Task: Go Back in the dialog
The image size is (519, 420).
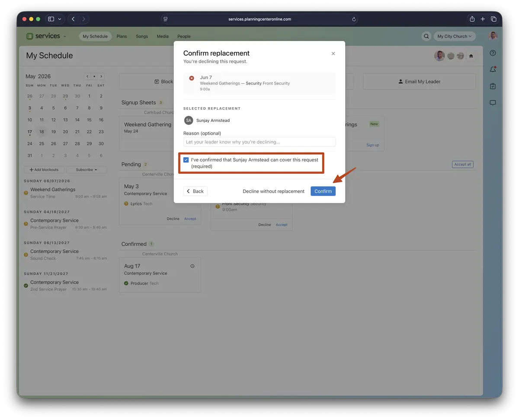Action: click(195, 191)
